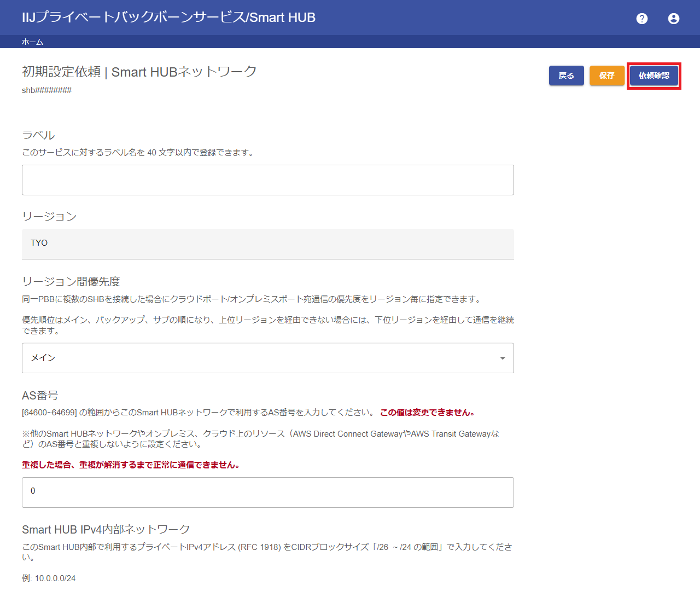700x591 pixels.
Task: Click the Smart HUB IPv4内部ネットワーク heading
Action: click(x=106, y=529)
